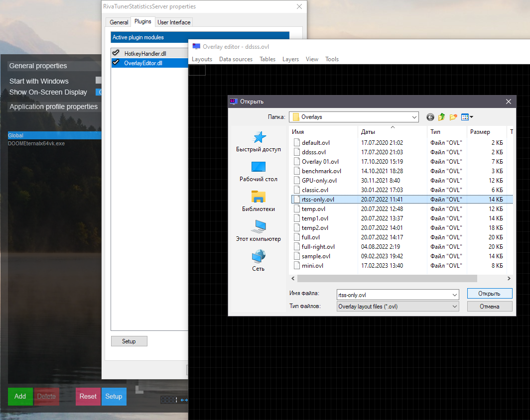Open the Библиотеки location
The image size is (530, 420).
click(x=259, y=202)
